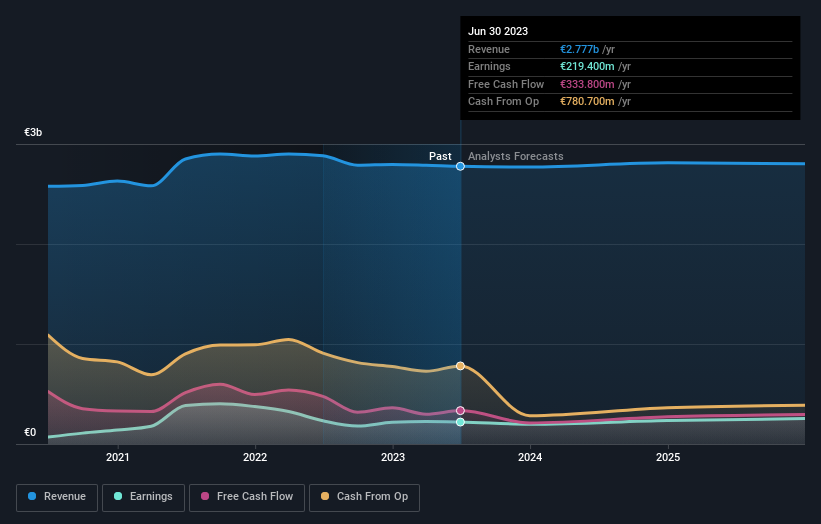The width and height of the screenshot is (821, 524).
Task: Click the 2025 x-axis label
Action: (668, 457)
